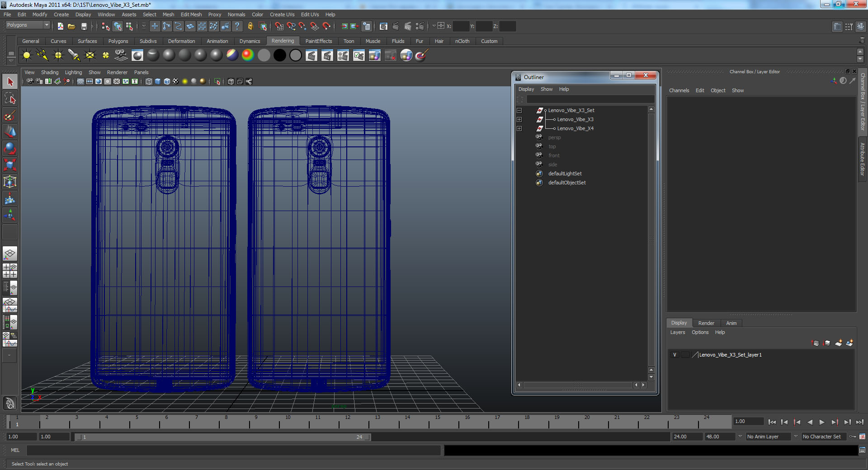The height and width of the screenshot is (470, 868).
Task: Select the persp camera in Outliner
Action: (554, 137)
